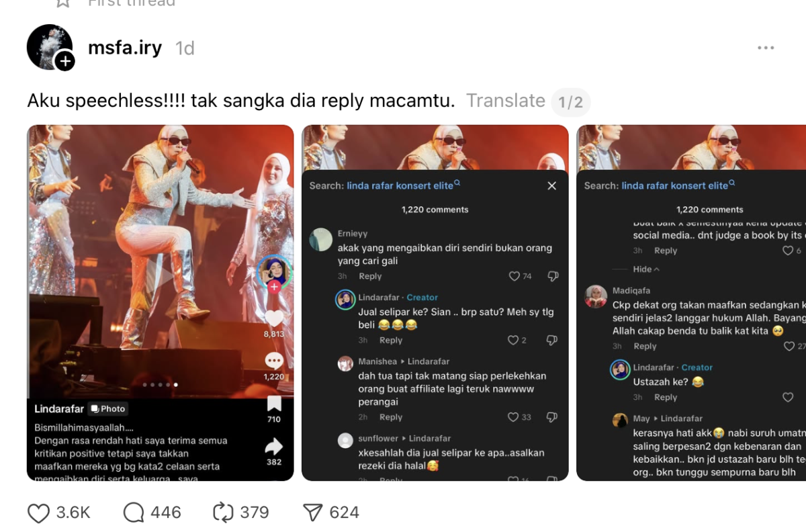Share thread with paper plane icon
Image resolution: width=806 pixels, height=532 pixels.
(x=313, y=513)
